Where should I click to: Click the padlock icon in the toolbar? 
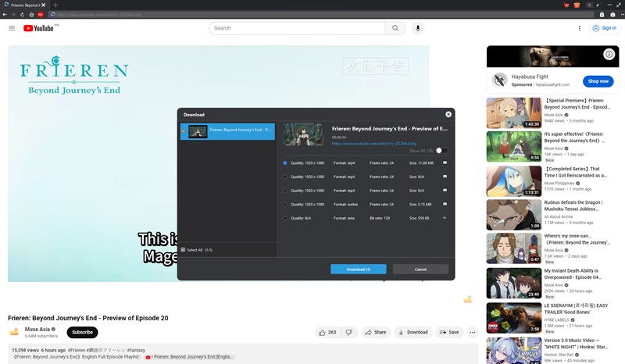[x=602, y=14]
